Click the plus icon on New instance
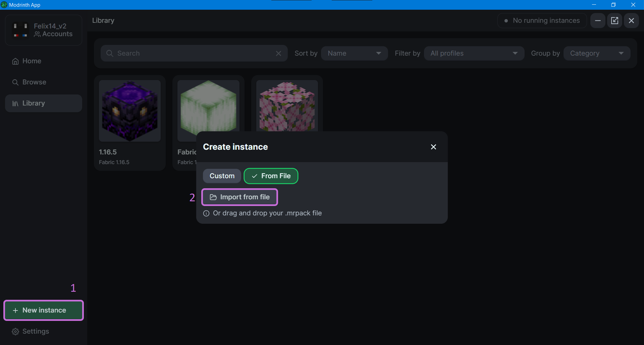 tap(15, 310)
